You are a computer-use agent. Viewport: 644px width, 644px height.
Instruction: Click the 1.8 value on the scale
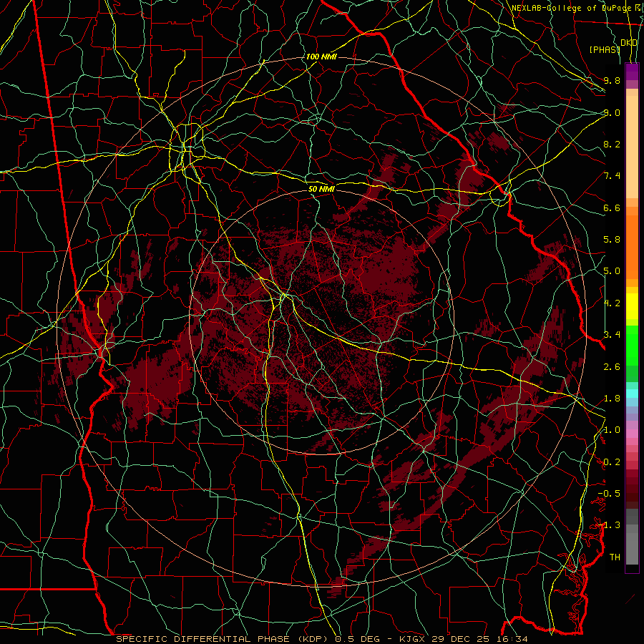point(612,399)
